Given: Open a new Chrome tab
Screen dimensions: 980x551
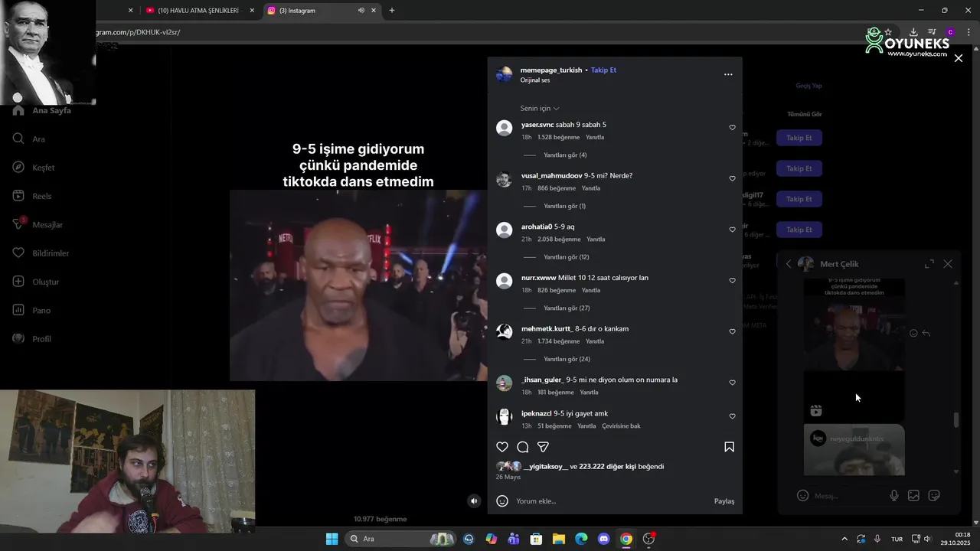Looking at the screenshot, I should tap(392, 11).
